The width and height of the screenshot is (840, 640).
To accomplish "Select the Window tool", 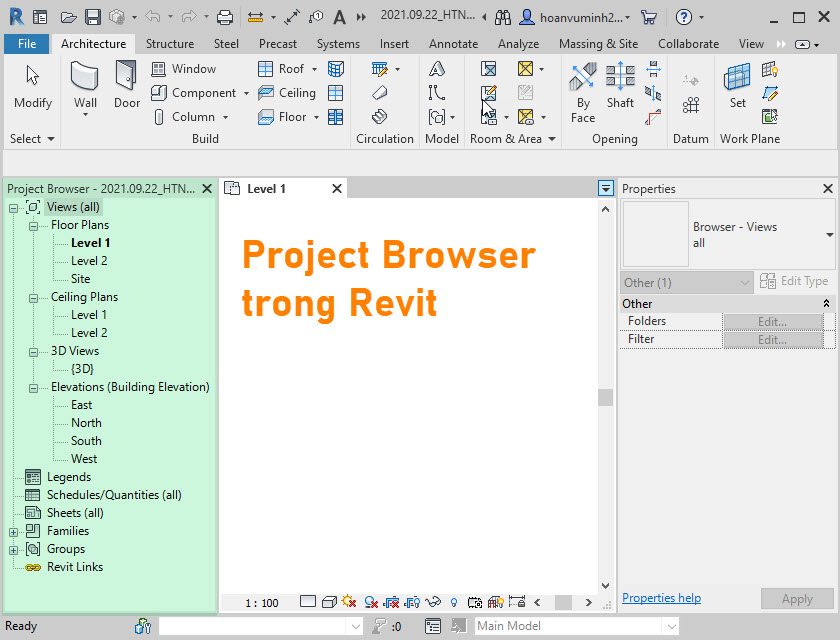I will click(184, 69).
